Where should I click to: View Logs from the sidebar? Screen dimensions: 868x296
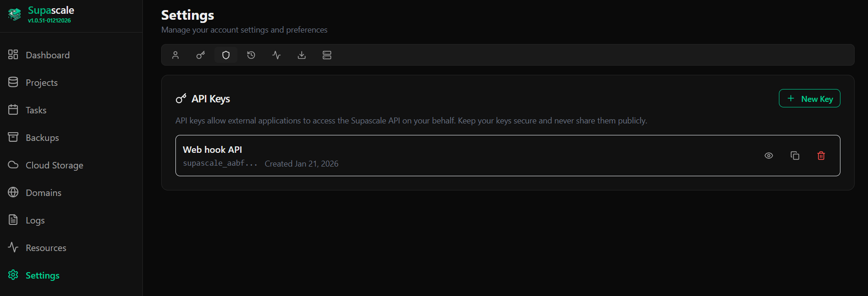pyautogui.click(x=35, y=220)
